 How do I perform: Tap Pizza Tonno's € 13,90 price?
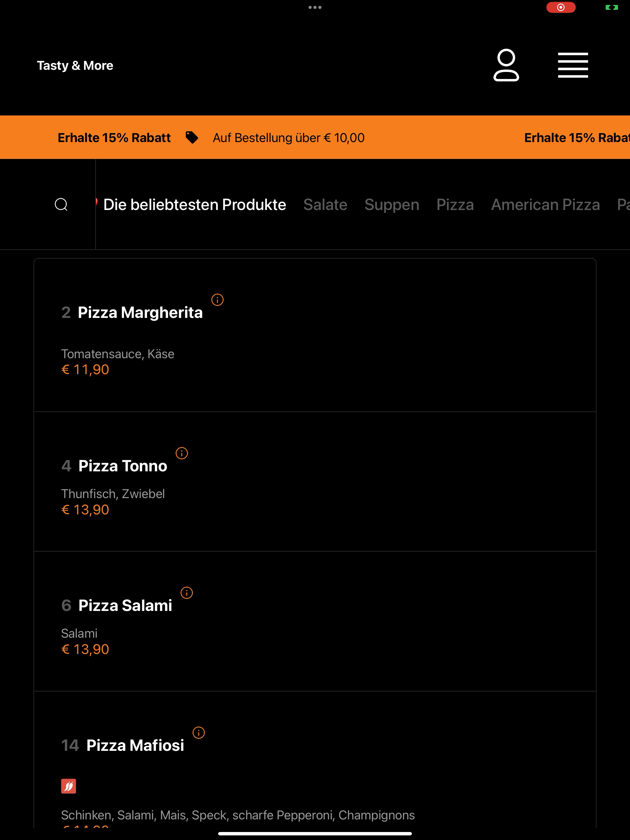click(85, 509)
